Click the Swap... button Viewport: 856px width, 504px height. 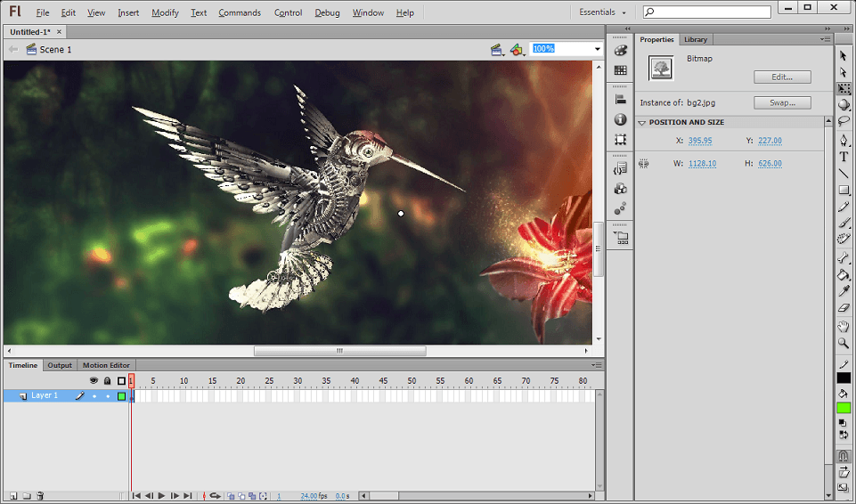pyautogui.click(x=781, y=103)
